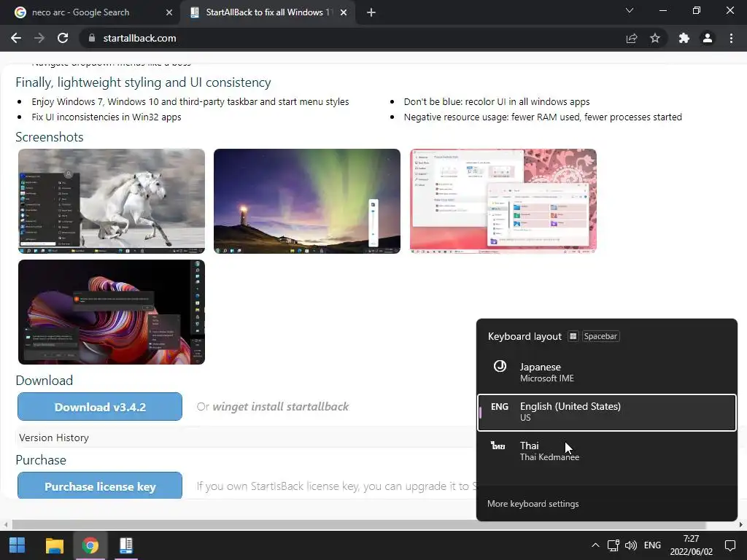Click the site lock icon in address bar
Screen dimensions: 747x560
(92, 38)
